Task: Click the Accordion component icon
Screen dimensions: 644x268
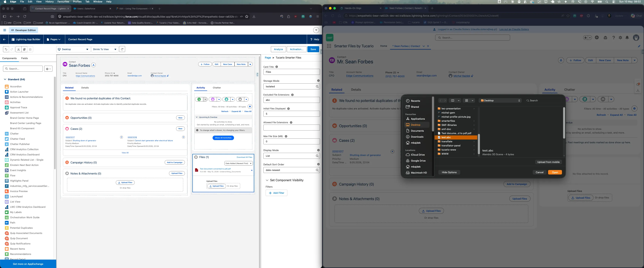Action: (x=7, y=87)
